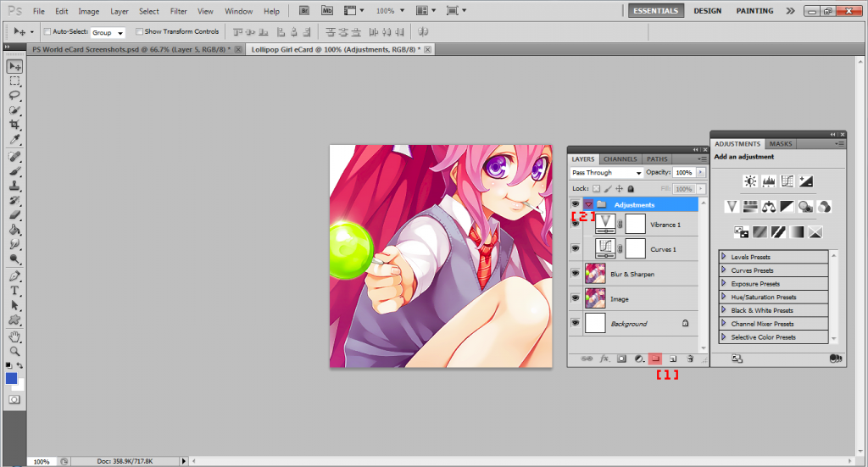Expand Hue/Saturation Presets
The image size is (868, 467).
(x=724, y=297)
